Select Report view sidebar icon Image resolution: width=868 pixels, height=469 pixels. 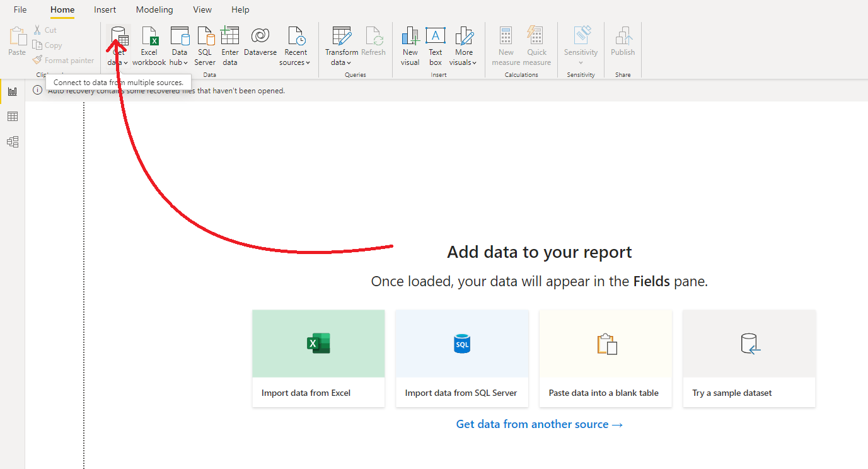[13, 91]
